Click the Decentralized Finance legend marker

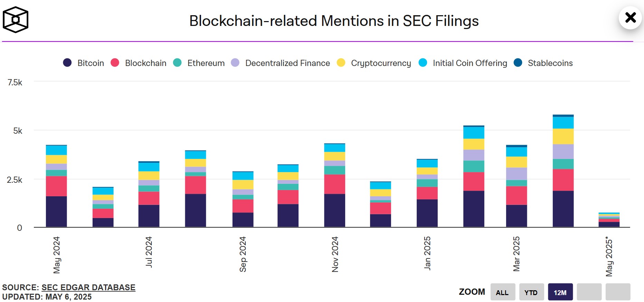coord(234,63)
